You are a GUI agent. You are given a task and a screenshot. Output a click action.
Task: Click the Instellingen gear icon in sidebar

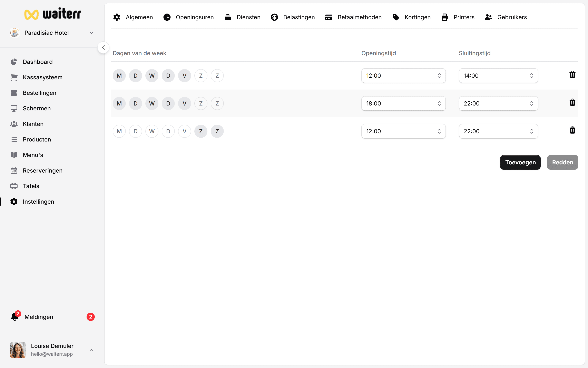click(x=14, y=202)
